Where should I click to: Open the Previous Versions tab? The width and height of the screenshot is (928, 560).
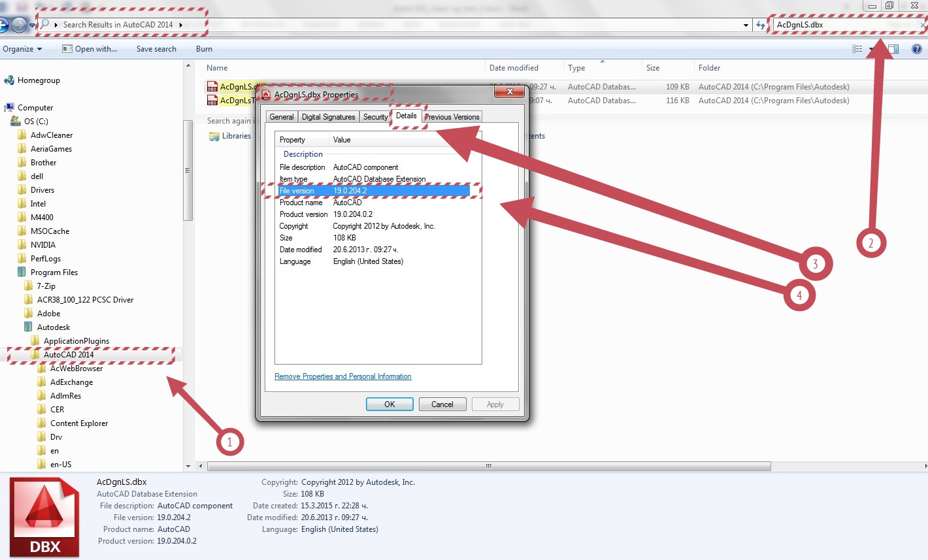(x=452, y=117)
